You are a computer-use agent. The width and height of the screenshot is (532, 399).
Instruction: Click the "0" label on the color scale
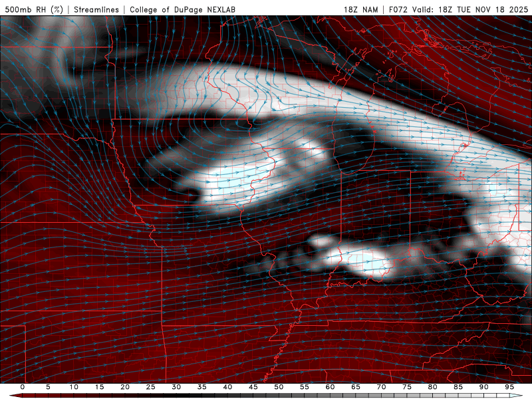coord(23,387)
